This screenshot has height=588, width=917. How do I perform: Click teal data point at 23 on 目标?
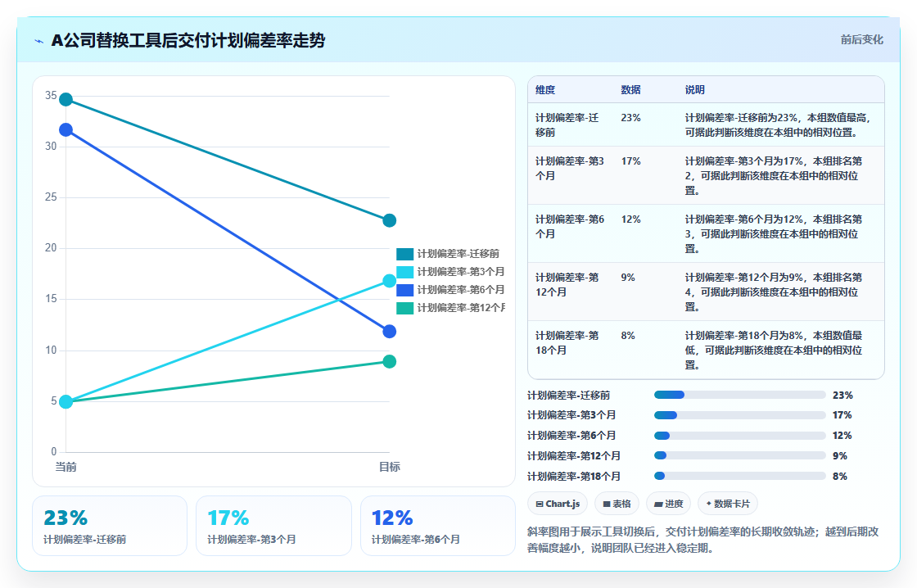coord(390,220)
